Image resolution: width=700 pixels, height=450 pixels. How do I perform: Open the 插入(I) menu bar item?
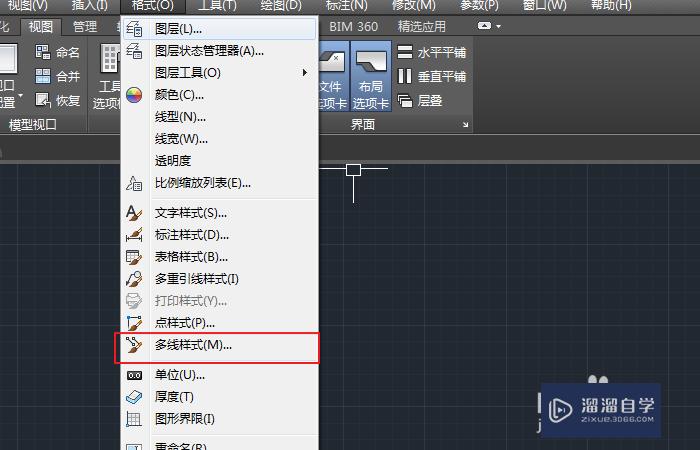pyautogui.click(x=90, y=5)
